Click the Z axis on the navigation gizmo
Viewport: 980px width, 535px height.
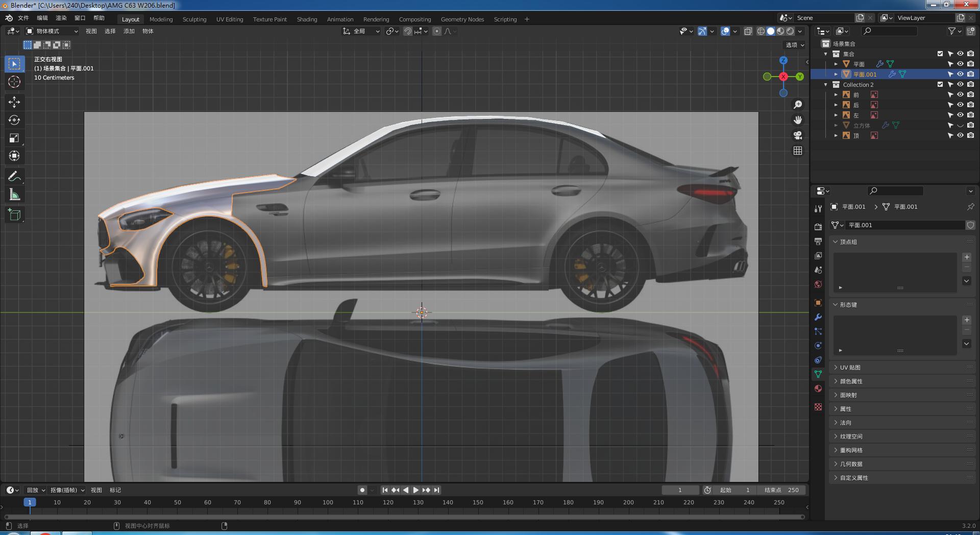click(x=783, y=60)
